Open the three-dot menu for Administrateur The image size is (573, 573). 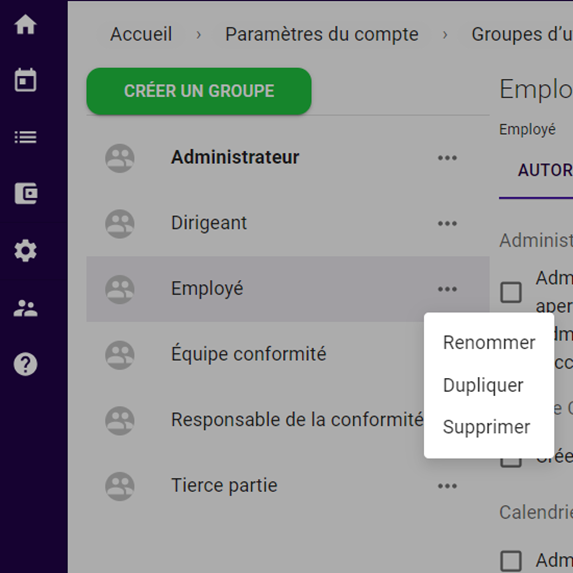coord(447,158)
